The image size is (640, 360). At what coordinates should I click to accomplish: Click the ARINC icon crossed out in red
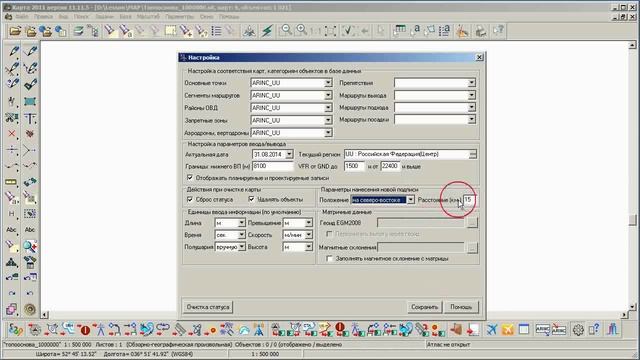tap(559, 329)
